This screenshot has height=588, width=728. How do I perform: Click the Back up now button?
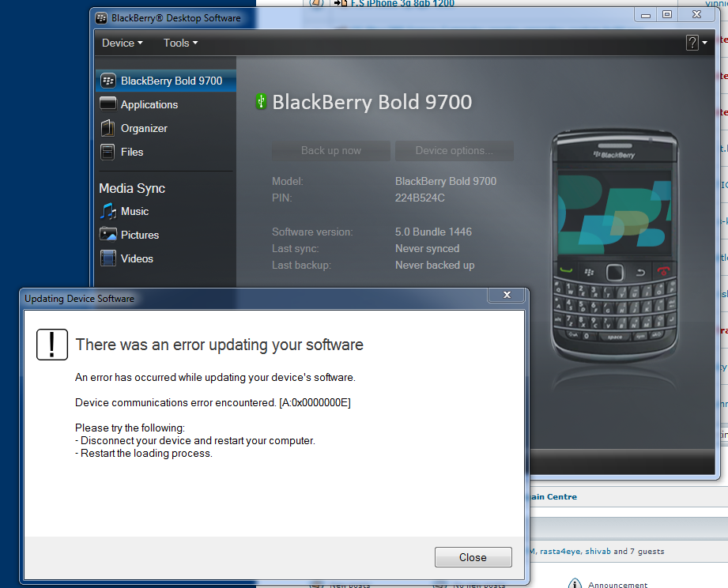pyautogui.click(x=331, y=151)
